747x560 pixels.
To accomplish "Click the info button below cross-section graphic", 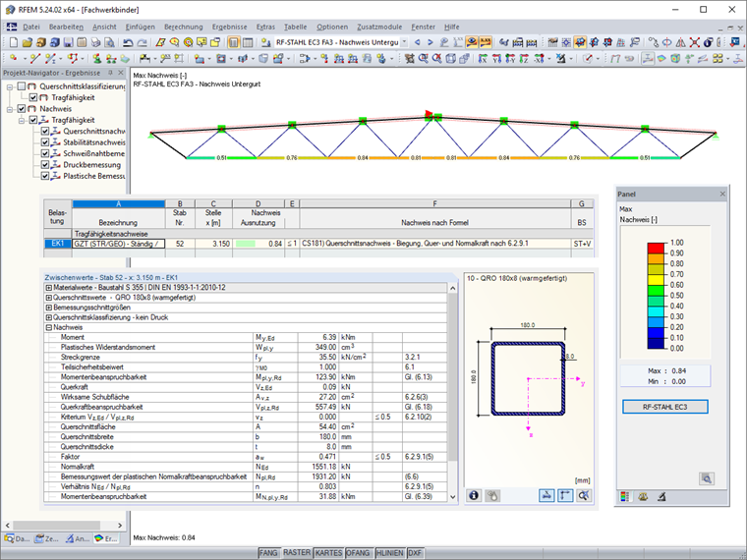I will click(474, 496).
